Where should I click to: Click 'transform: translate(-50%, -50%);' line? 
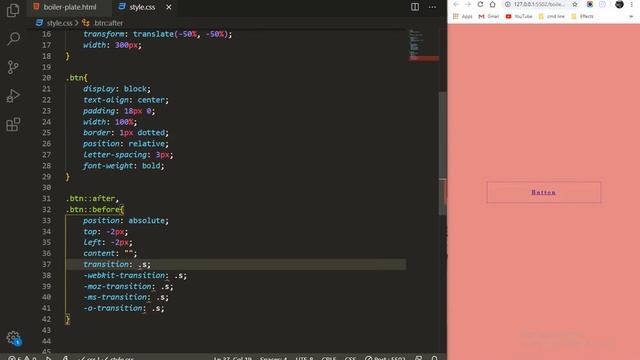(x=158, y=34)
